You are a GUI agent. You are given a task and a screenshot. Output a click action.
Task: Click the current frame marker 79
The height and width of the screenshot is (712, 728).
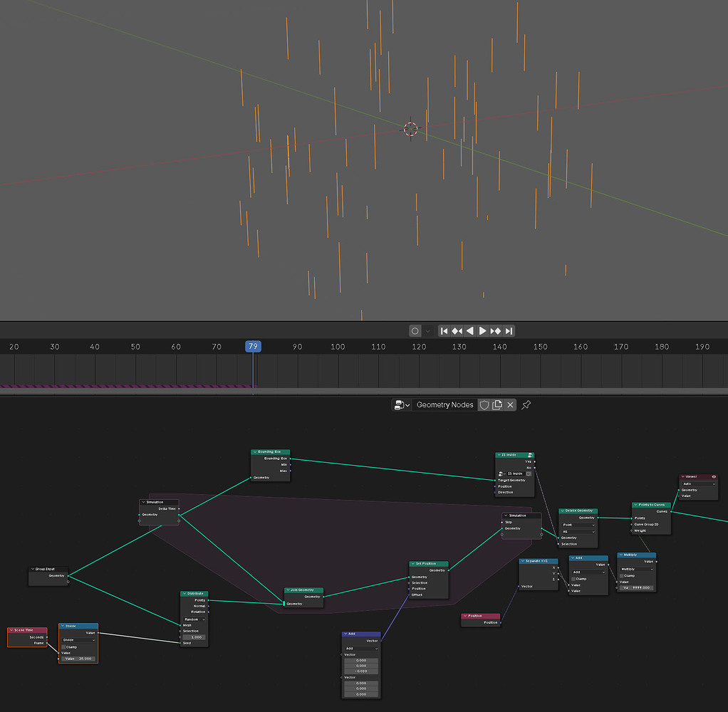coord(253,346)
